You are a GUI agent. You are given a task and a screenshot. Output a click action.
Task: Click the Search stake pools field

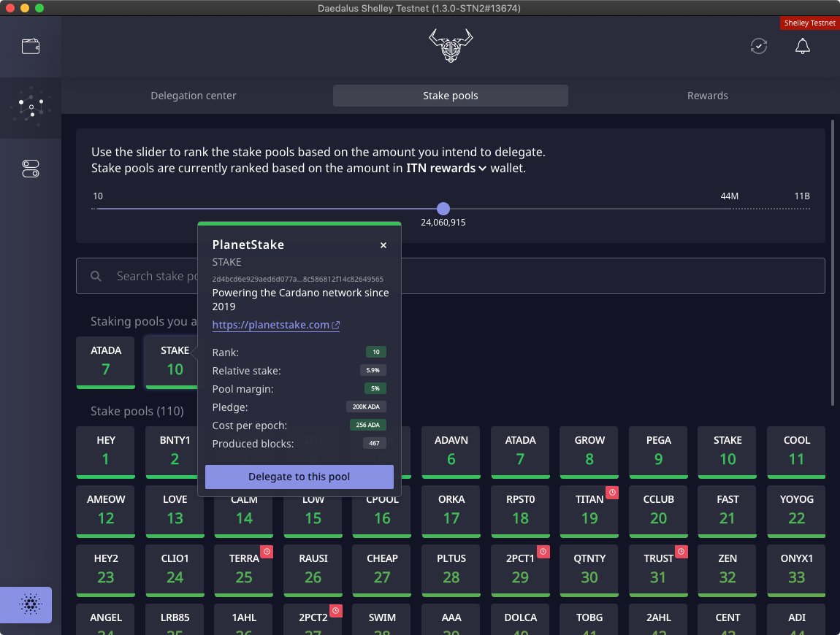[x=511, y=276]
